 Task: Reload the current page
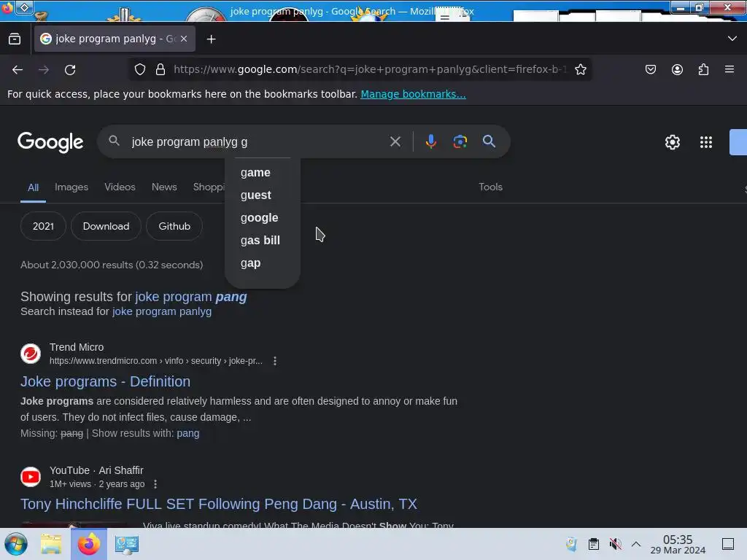coord(70,70)
